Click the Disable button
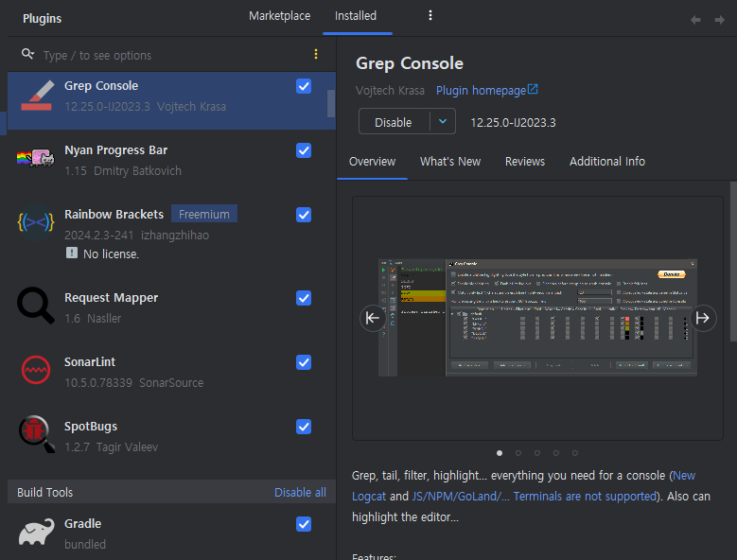The height and width of the screenshot is (560, 737). coord(394,122)
